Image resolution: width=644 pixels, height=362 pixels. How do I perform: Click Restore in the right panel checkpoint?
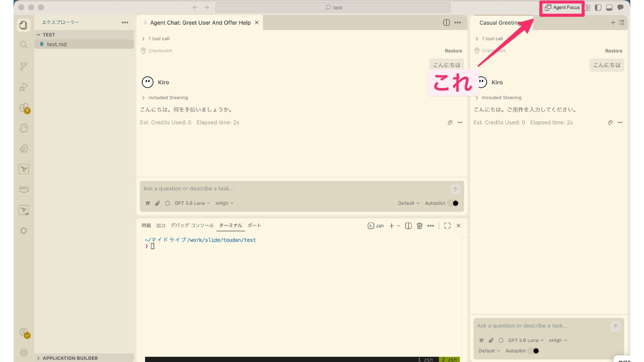click(613, 51)
